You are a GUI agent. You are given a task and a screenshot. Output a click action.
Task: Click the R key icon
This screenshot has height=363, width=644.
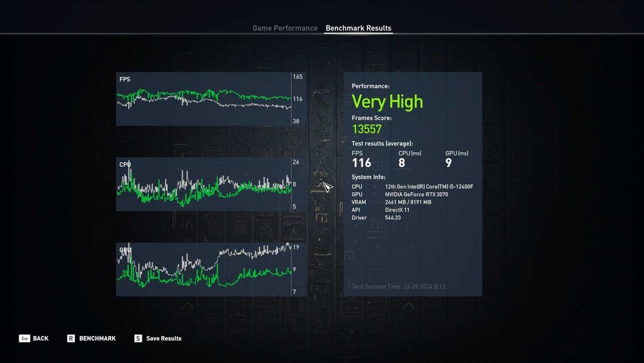tap(71, 338)
